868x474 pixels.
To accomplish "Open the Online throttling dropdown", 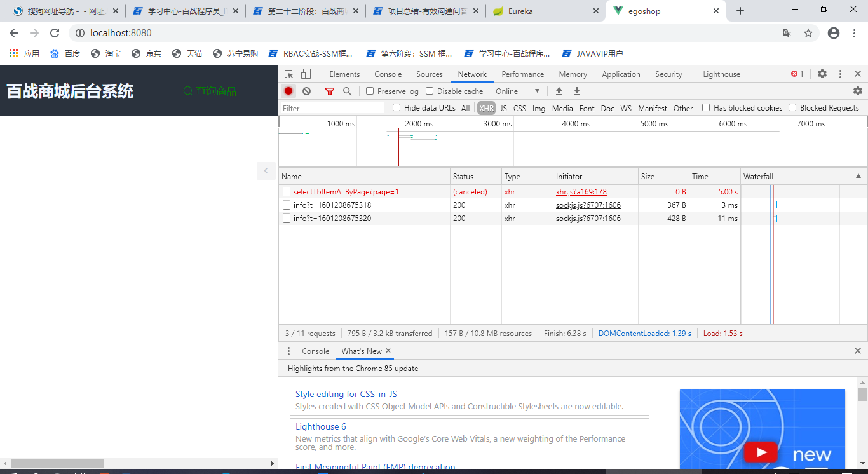I will [517, 91].
